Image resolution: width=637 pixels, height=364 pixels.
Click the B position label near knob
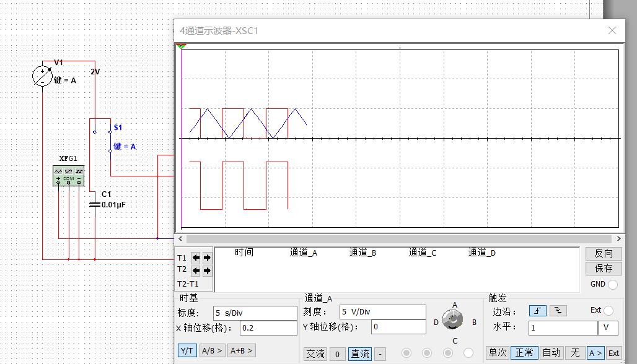(474, 322)
